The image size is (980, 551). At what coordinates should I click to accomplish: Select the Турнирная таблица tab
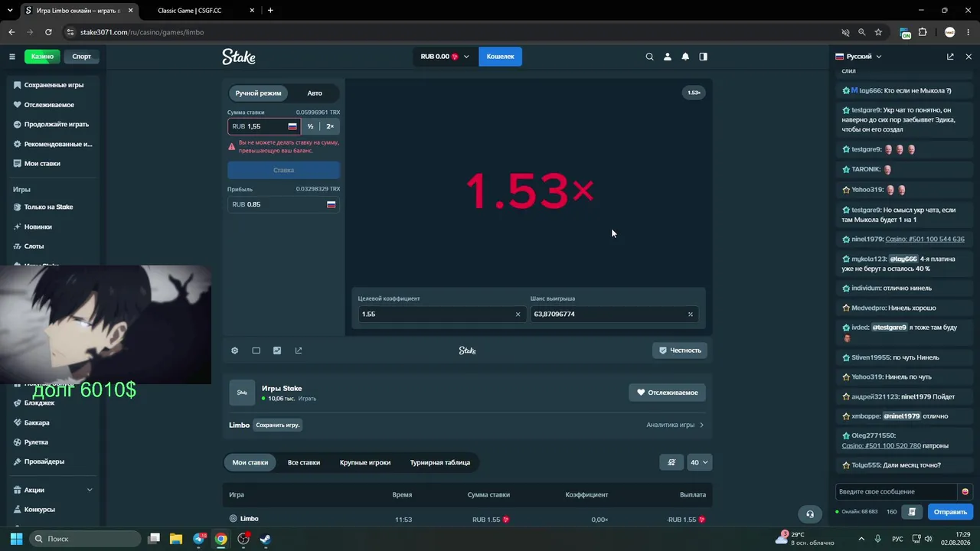(x=440, y=462)
